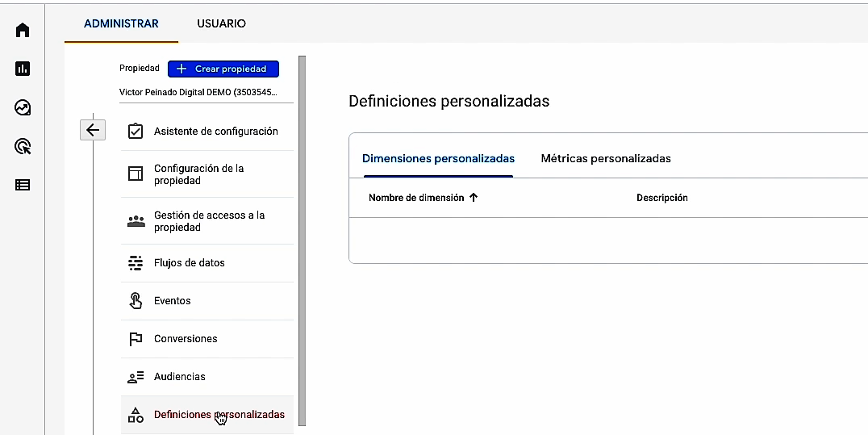Open Audiencias settings
868x435 pixels.
tap(207, 377)
